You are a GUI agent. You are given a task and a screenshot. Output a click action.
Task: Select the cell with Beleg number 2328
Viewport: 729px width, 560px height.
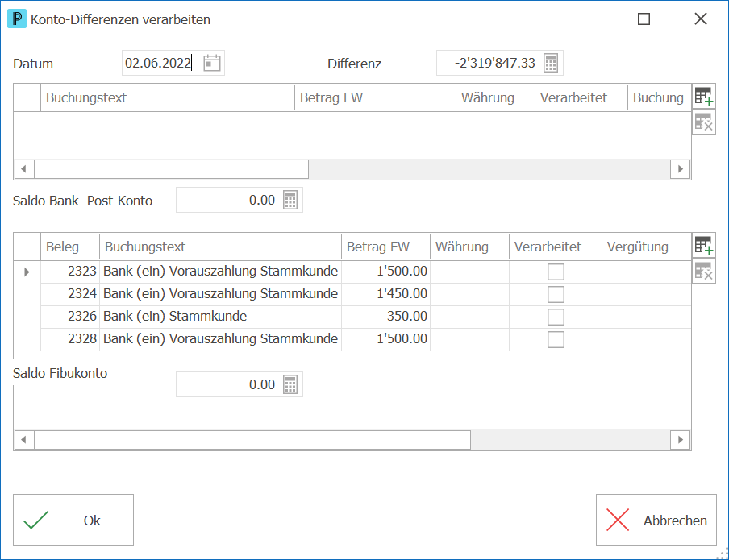70,338
